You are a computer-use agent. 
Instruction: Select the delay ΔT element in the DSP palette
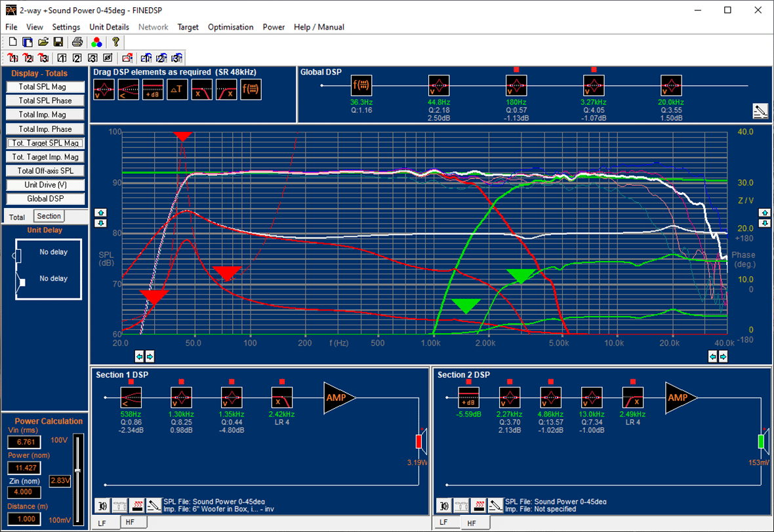[x=177, y=89]
